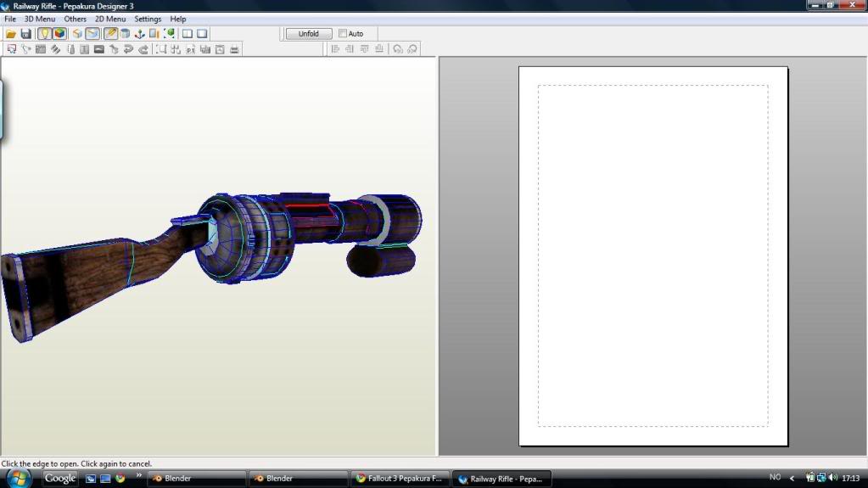
Task: Open the Settings menu
Action: 148,19
